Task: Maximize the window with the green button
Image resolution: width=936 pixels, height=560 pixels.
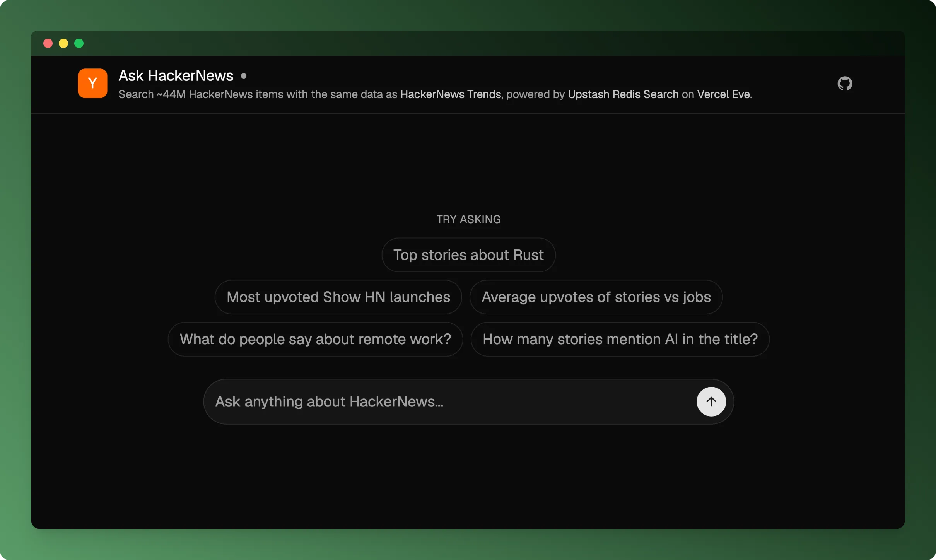Action: pos(79,43)
